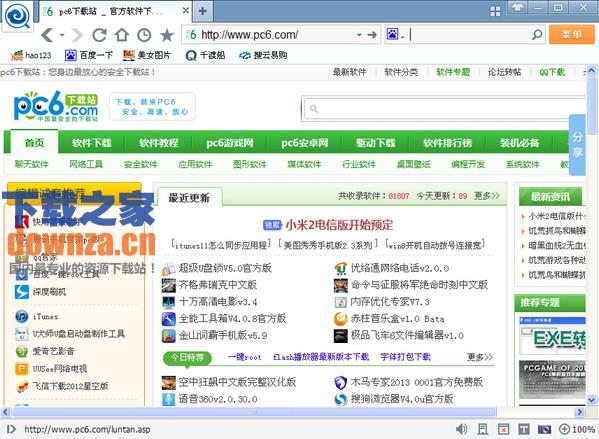The image size is (599, 439).
Task: Reload the page with refresh icon
Action: [99, 35]
